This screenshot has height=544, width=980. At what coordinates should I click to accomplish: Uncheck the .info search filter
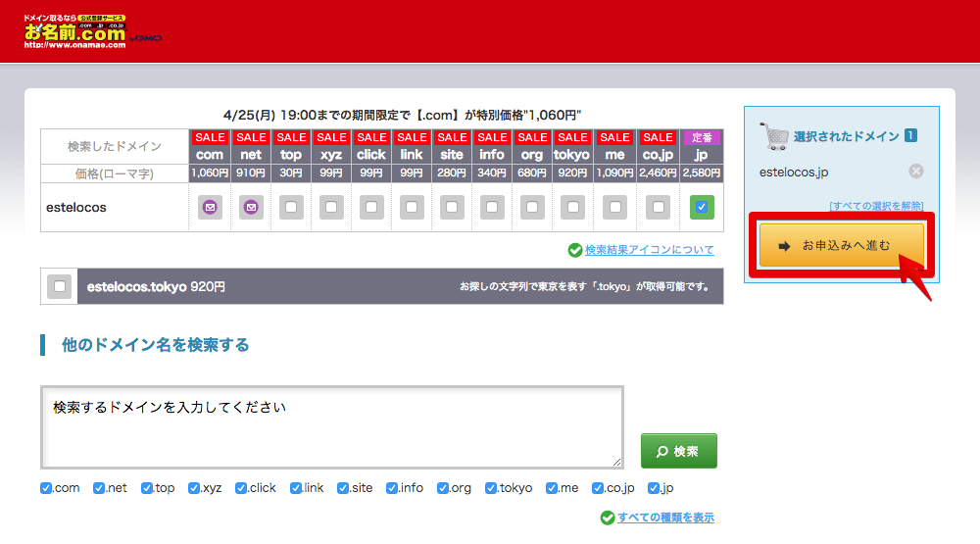point(392,488)
